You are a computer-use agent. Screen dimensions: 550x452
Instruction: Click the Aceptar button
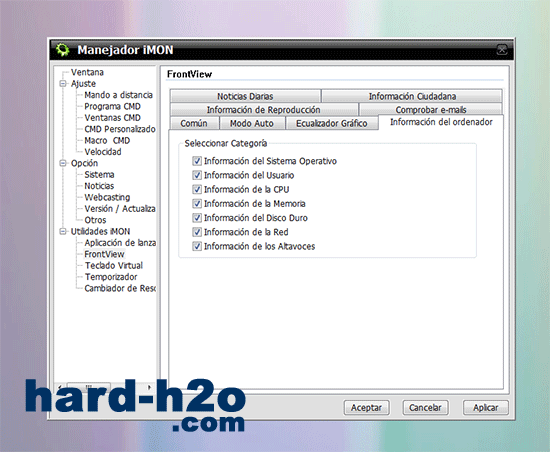(x=367, y=407)
